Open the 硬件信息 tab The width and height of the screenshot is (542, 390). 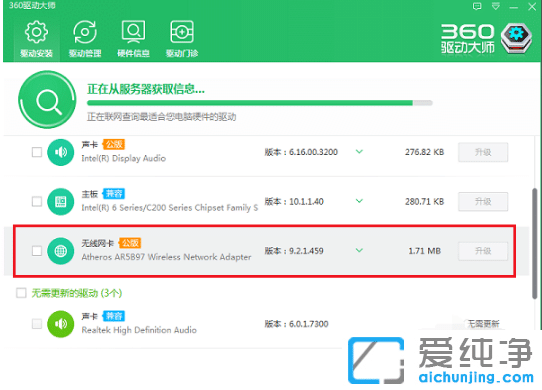(x=133, y=39)
